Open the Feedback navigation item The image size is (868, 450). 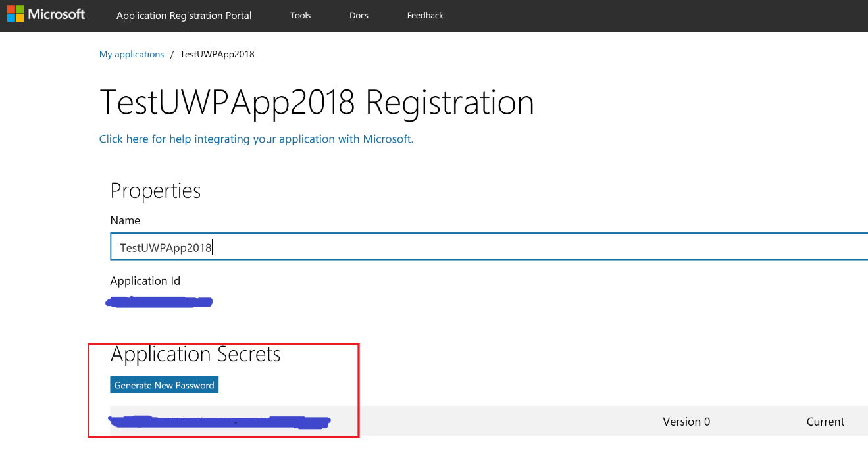coord(425,15)
